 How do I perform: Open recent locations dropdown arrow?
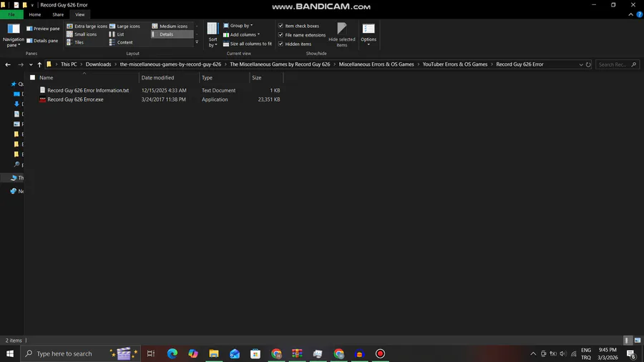tap(31, 64)
